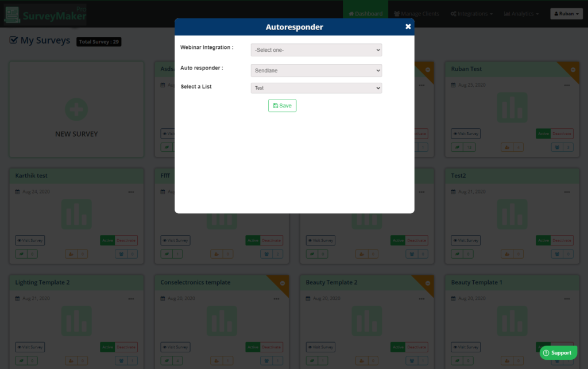Open the Select a List dropdown
This screenshot has width=588, height=369.
(x=316, y=88)
